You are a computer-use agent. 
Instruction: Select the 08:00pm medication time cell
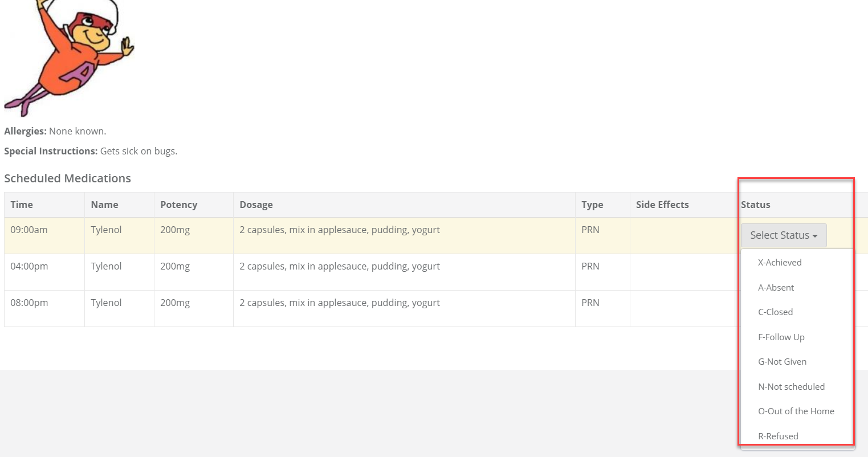pyautogui.click(x=29, y=303)
